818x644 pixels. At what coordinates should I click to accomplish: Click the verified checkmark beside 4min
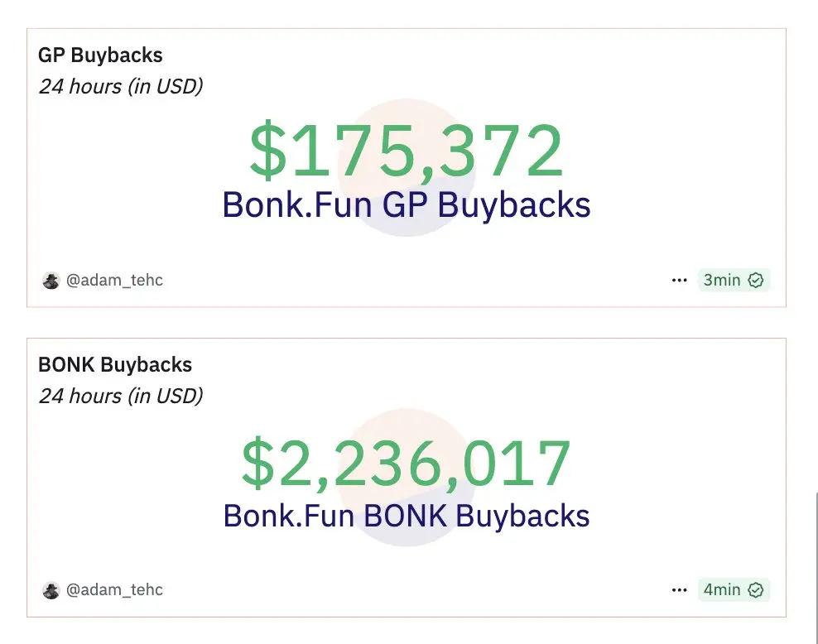tap(755, 589)
